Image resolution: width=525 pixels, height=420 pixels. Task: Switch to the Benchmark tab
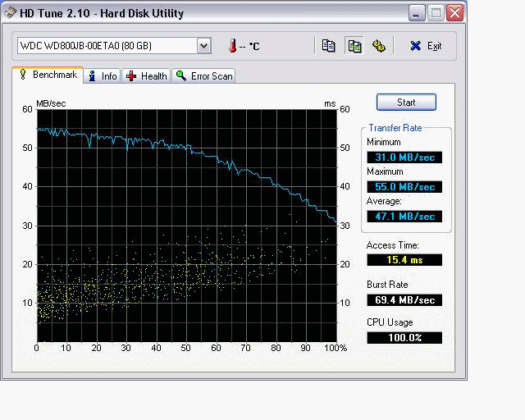pyautogui.click(x=48, y=75)
